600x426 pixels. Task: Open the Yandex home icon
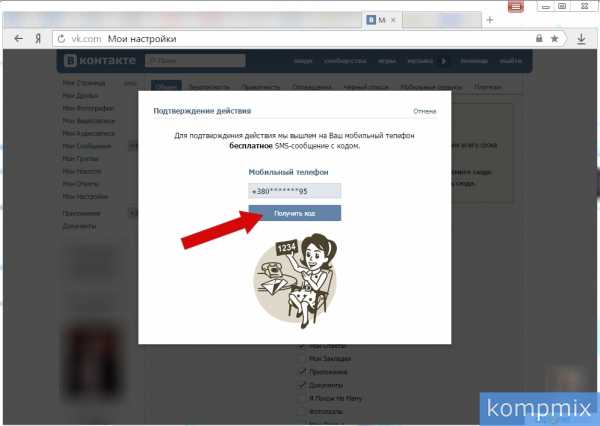click(38, 39)
